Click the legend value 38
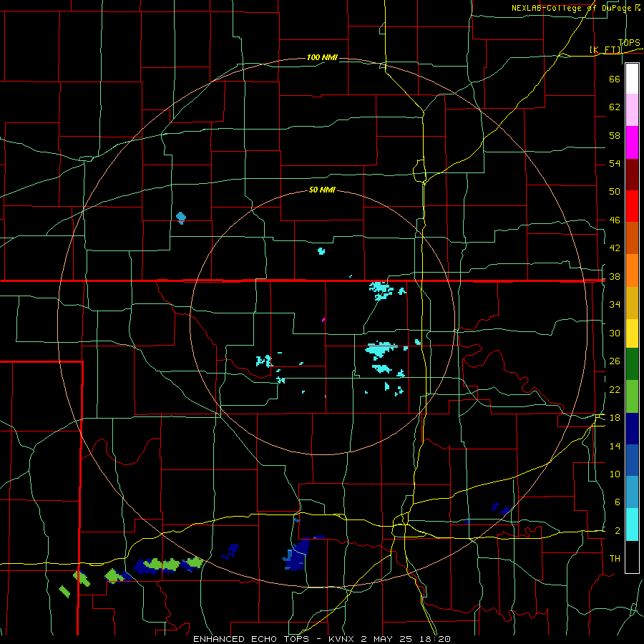 pos(615,277)
